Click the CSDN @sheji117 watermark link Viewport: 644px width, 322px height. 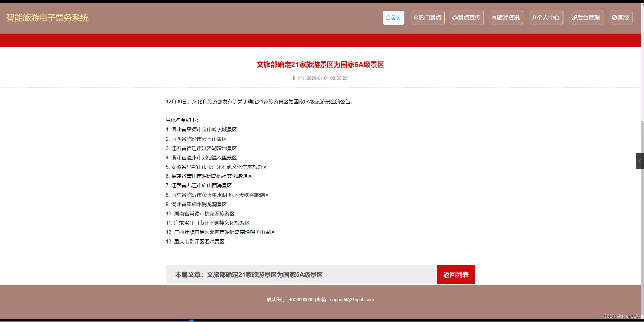(x=621, y=316)
